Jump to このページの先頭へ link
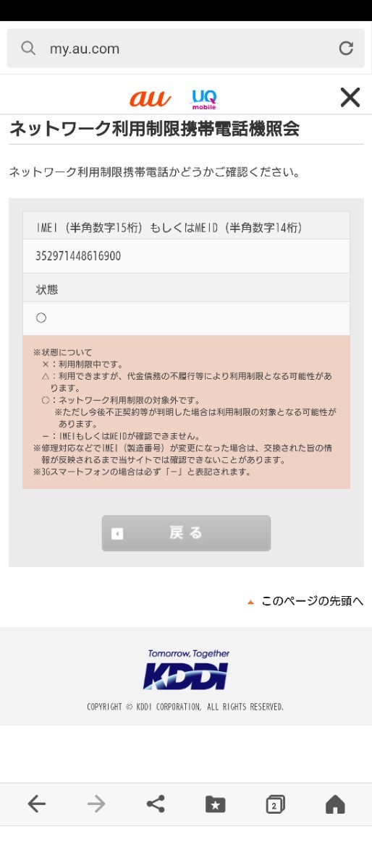The height and width of the screenshot is (868, 372). [312, 600]
